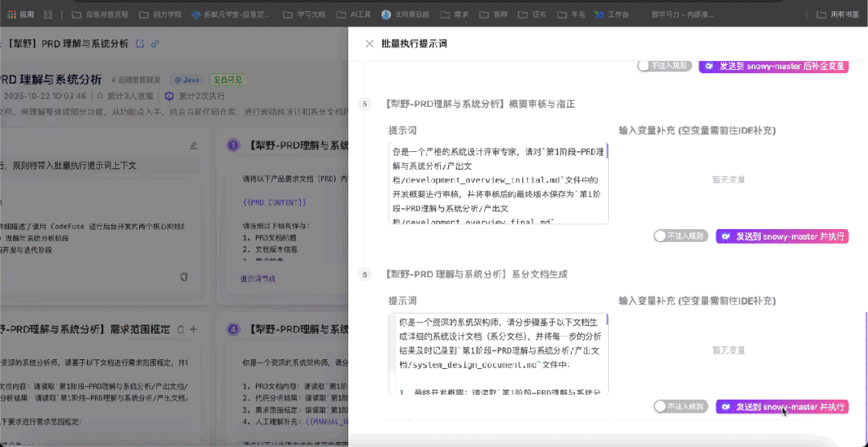Click 暂无变量 text in step 6
The image size is (868, 447).
tap(729, 351)
